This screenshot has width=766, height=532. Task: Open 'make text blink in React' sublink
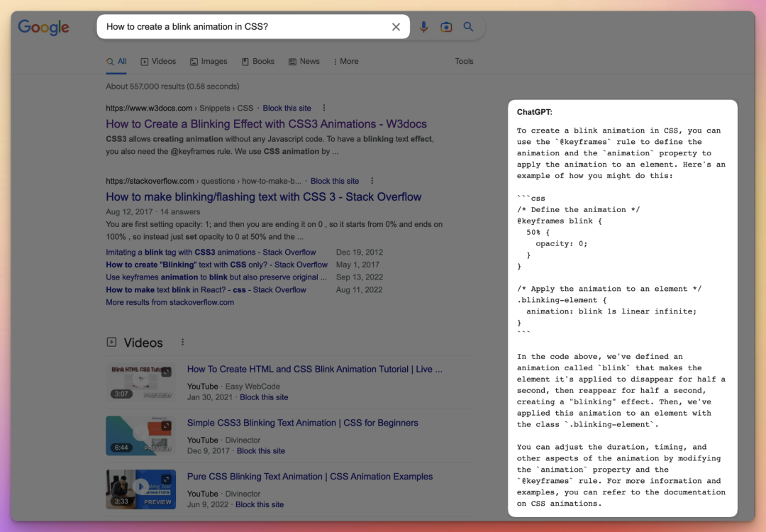(206, 289)
